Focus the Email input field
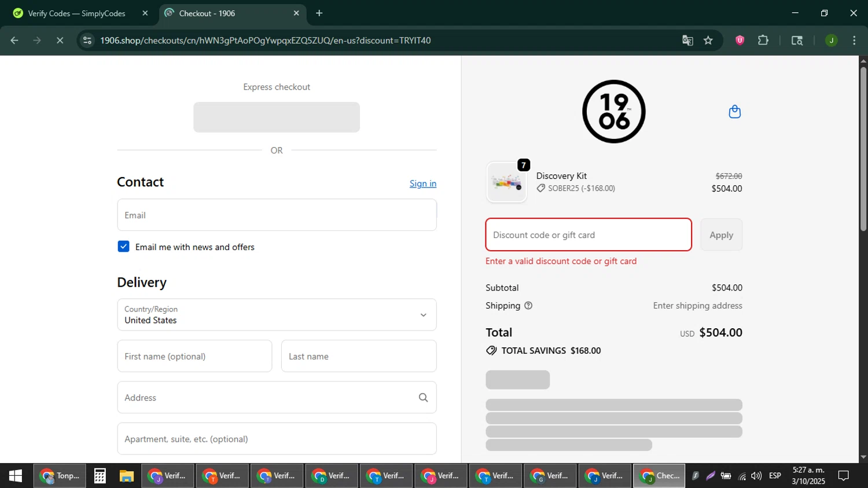The image size is (868, 488). pyautogui.click(x=277, y=215)
